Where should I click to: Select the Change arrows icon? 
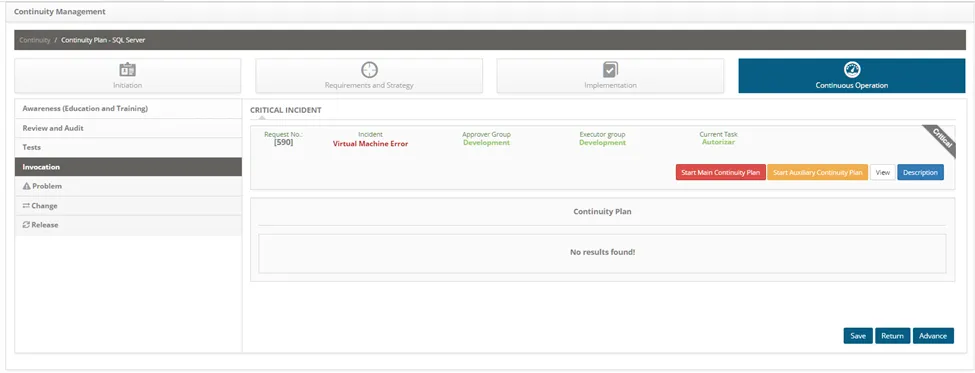(26, 205)
